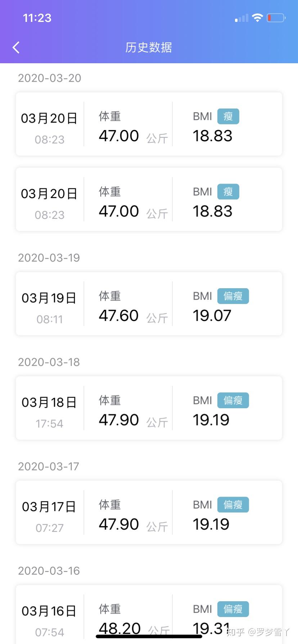
Task: Tap the battery indicator icon
Action: coord(276,18)
